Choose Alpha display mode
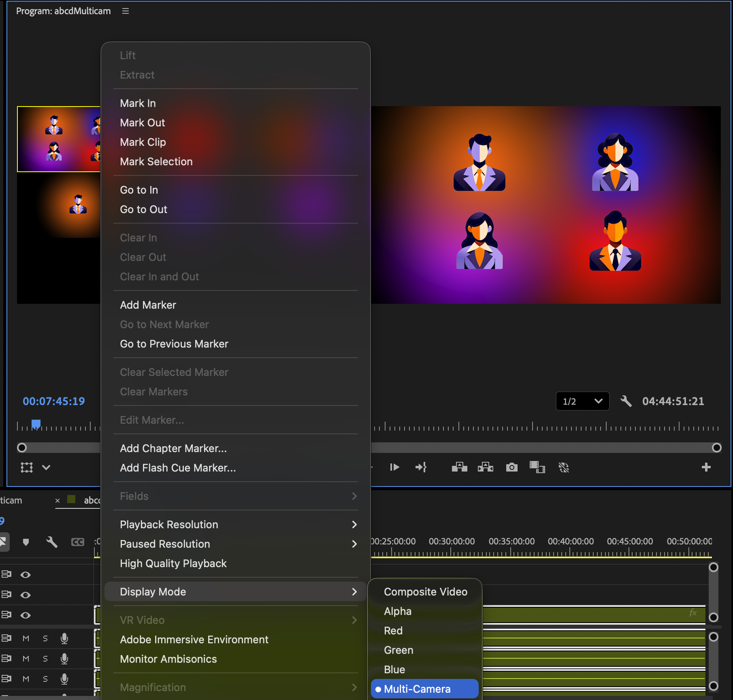This screenshot has height=700, width=733. pyautogui.click(x=397, y=611)
